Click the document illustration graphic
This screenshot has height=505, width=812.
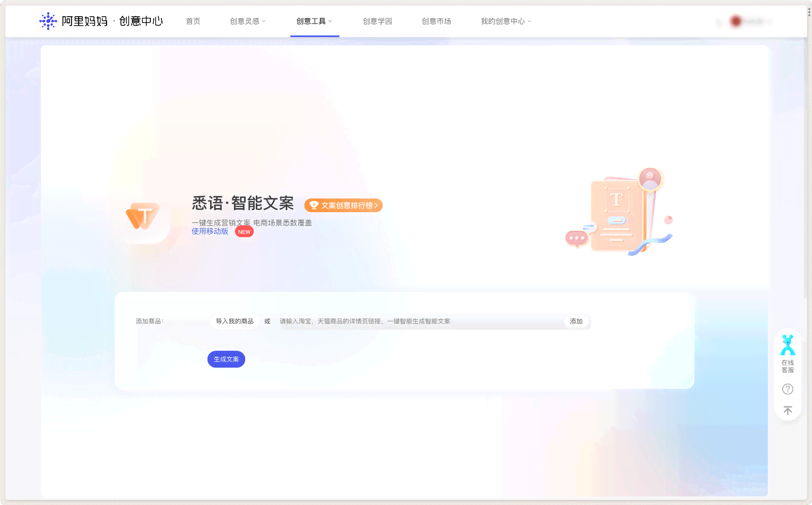click(619, 212)
